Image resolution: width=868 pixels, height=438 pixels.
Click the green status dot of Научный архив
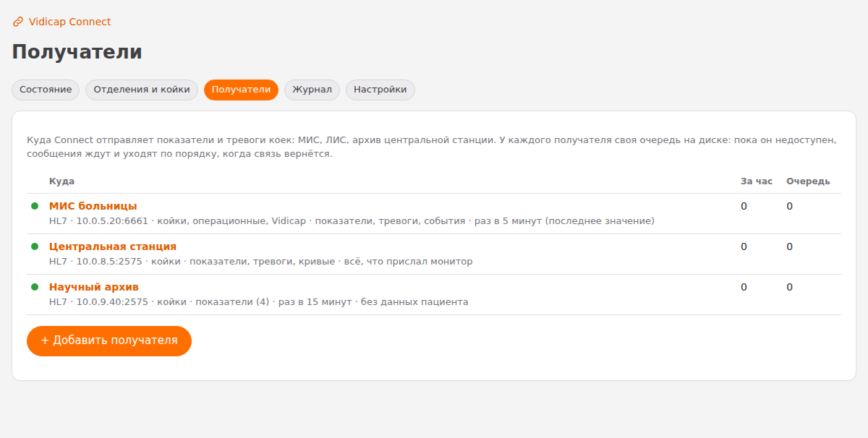click(35, 287)
